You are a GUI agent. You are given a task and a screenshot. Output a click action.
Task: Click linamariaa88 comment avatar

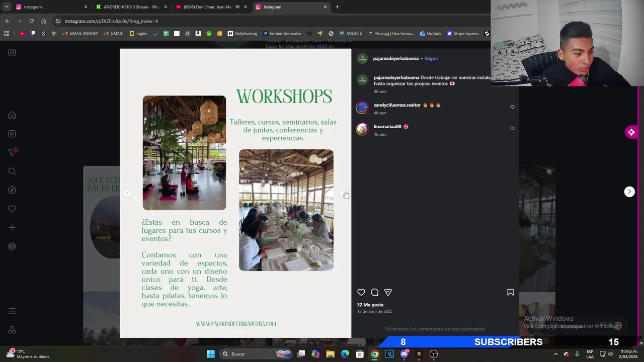pos(362,129)
